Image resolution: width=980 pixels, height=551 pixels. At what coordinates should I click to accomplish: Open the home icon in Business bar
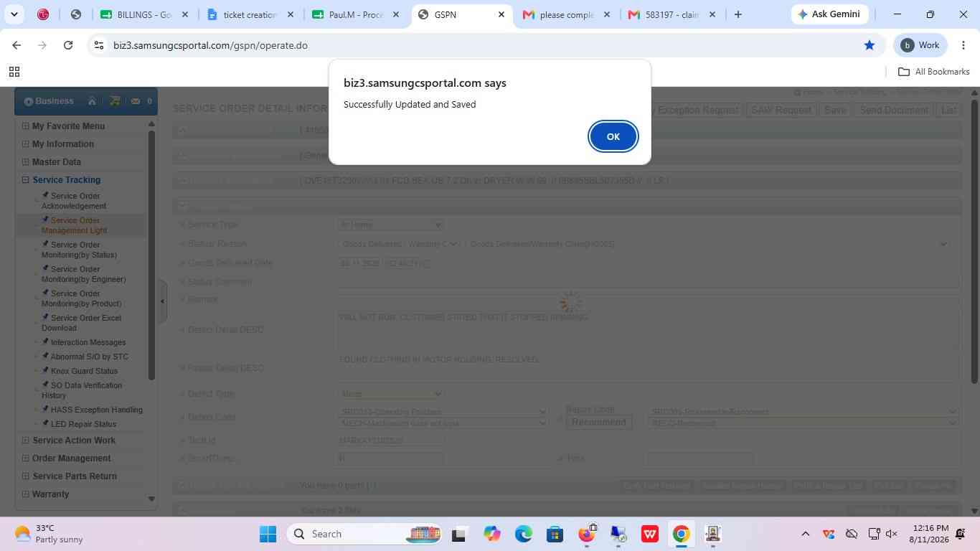(x=92, y=101)
